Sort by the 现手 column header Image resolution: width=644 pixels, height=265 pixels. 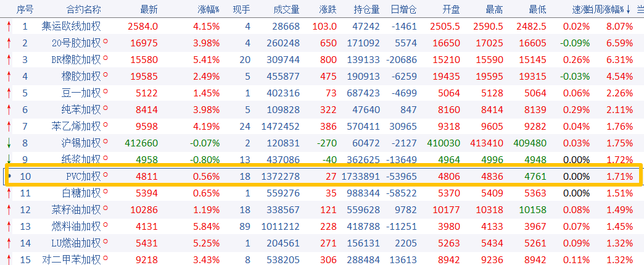[x=242, y=10]
